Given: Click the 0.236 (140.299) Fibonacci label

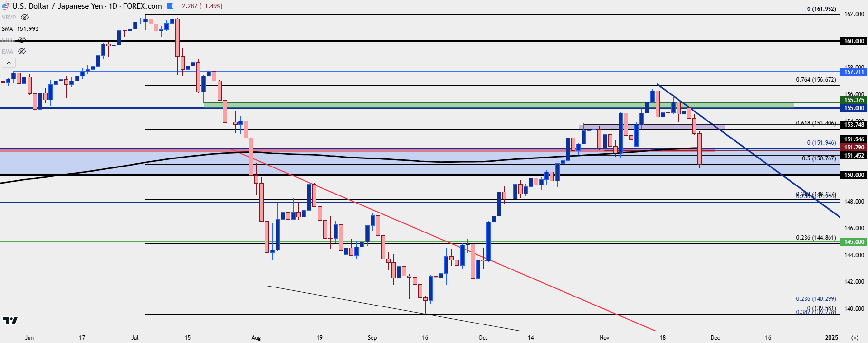Looking at the screenshot, I should pyautogui.click(x=816, y=299).
